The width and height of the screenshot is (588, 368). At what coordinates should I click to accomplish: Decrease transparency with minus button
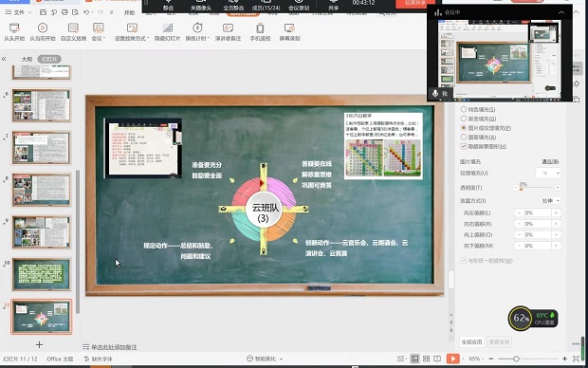coord(515,188)
